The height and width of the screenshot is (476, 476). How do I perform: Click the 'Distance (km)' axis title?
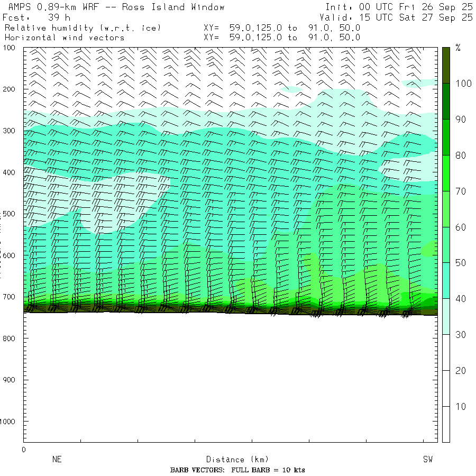[237, 459]
